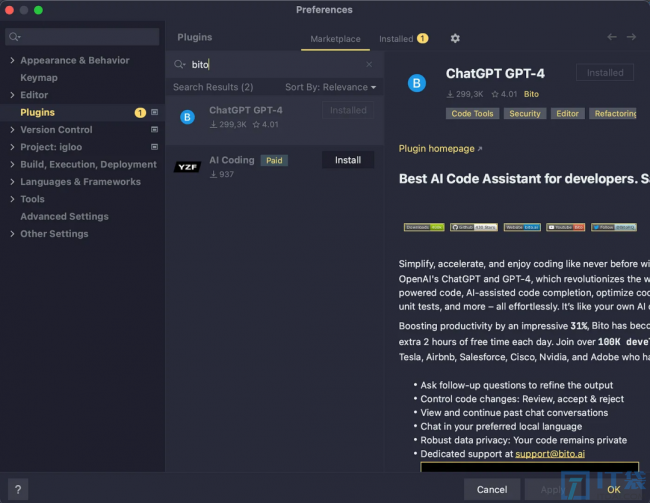Open the plugins gear settings icon

[455, 39]
